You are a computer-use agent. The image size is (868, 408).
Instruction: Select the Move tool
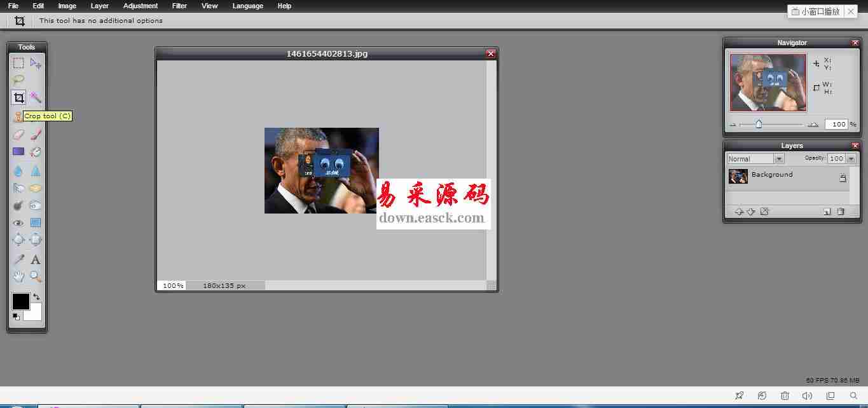(36, 63)
